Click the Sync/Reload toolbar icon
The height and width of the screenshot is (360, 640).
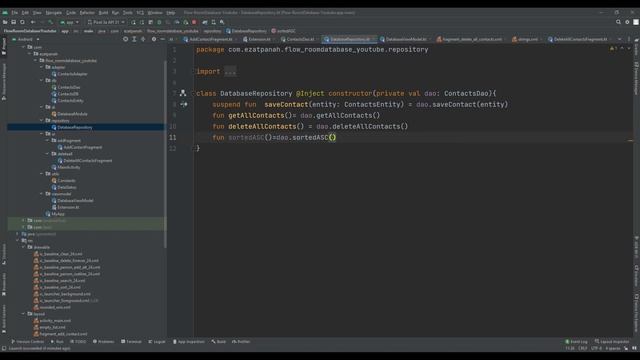pyautogui.click(x=22, y=22)
